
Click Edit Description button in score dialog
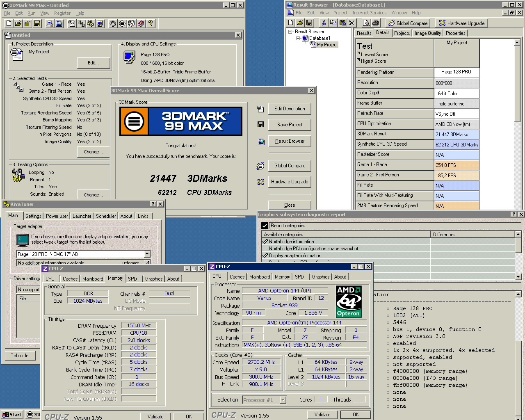click(x=290, y=109)
